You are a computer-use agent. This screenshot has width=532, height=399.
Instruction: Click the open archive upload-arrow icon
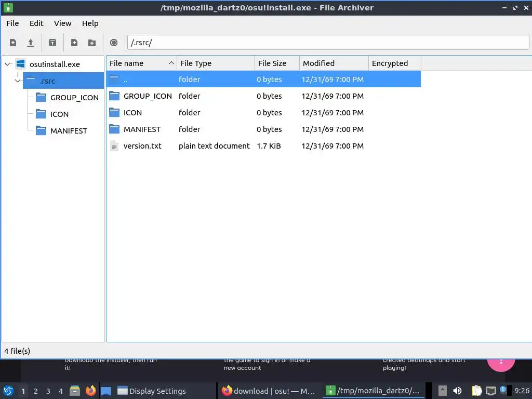31,43
